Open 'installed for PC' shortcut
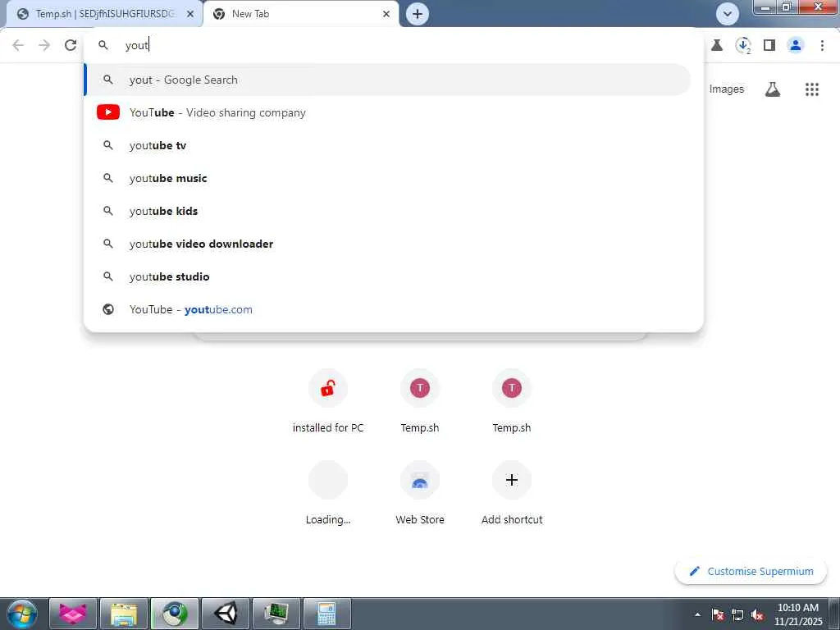 tap(328, 402)
